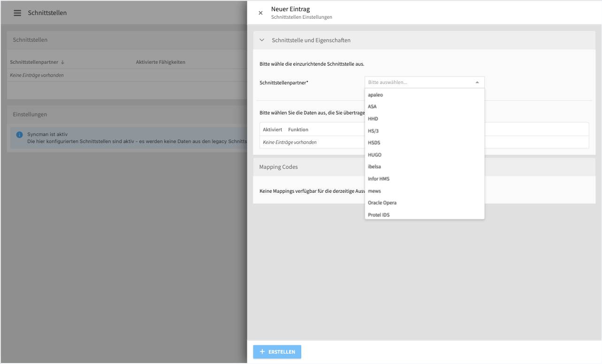Click the Aktiviert column header
This screenshot has height=364, width=602.
(x=273, y=129)
